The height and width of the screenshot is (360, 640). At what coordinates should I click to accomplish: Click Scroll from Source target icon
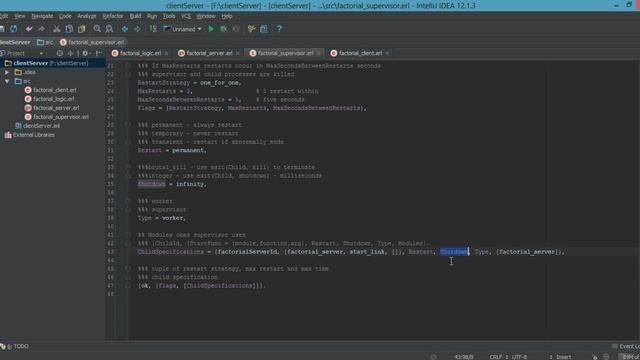pos(60,53)
